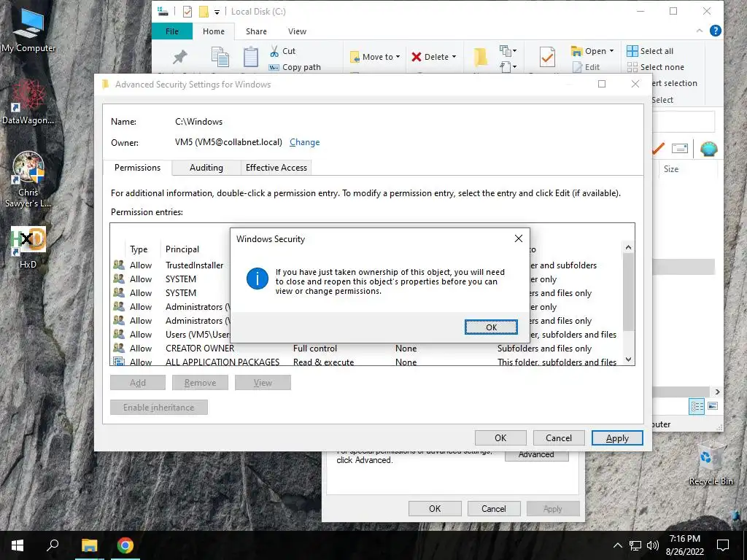747x560 pixels.
Task: Click Edit in the Open ribbon group
Action: [587, 67]
